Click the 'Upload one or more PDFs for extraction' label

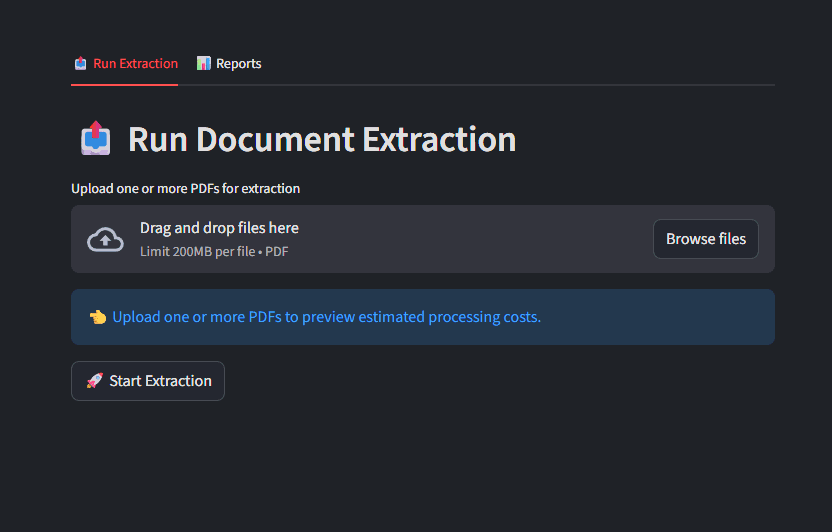click(x=185, y=188)
